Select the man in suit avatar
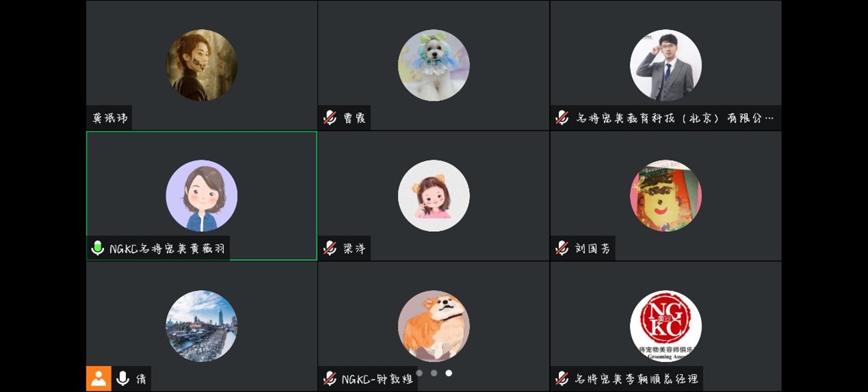Image resolution: width=868 pixels, height=392 pixels. (666, 65)
